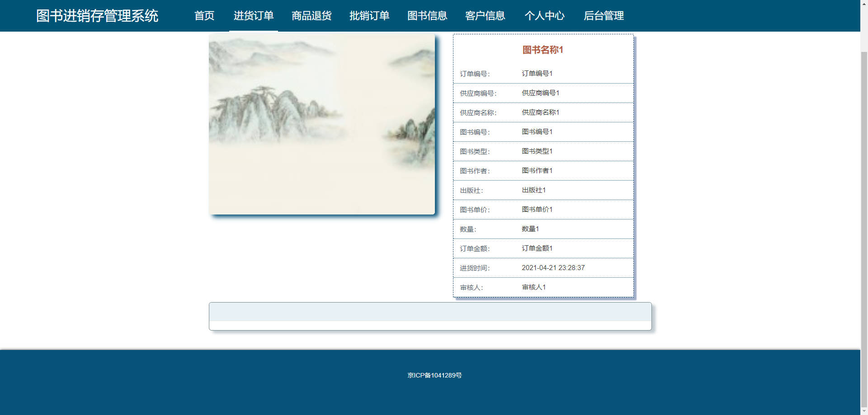Go to 批销订单 in the navigation bar

click(369, 16)
